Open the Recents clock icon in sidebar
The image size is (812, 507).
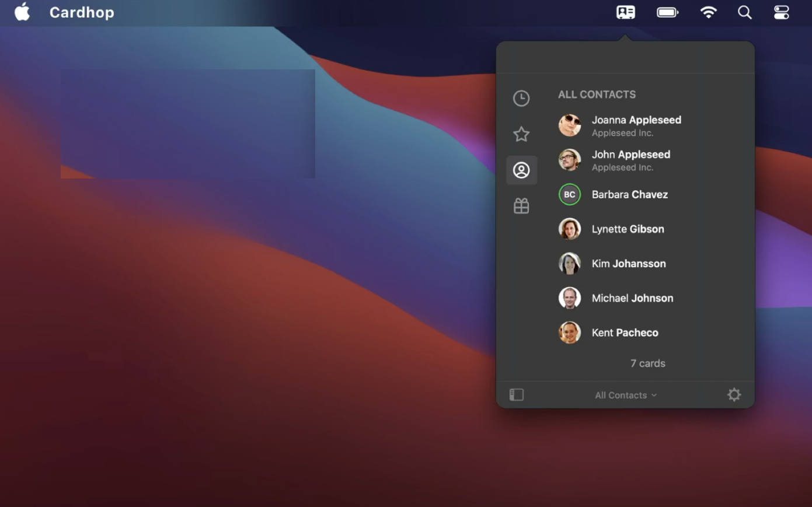pyautogui.click(x=521, y=98)
